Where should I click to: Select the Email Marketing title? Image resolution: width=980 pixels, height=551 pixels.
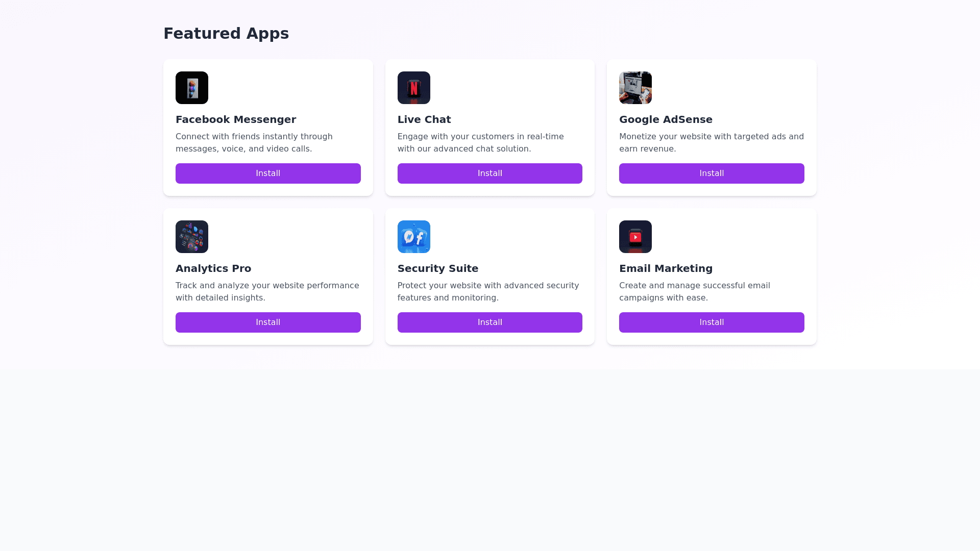666,268
